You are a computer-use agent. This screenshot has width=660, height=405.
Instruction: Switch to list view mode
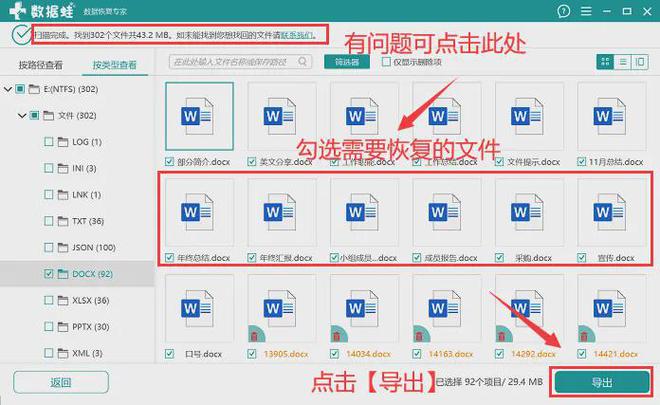pyautogui.click(x=623, y=62)
